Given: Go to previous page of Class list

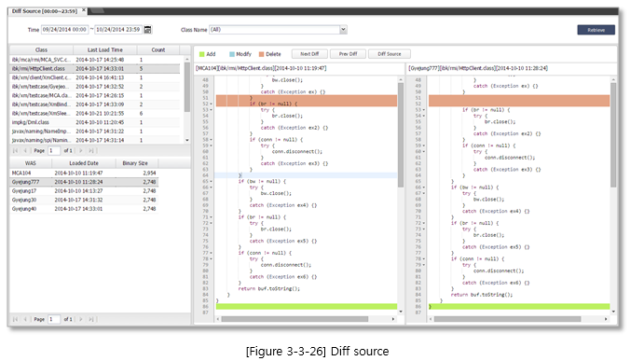Looking at the screenshot, I should click(x=25, y=150).
